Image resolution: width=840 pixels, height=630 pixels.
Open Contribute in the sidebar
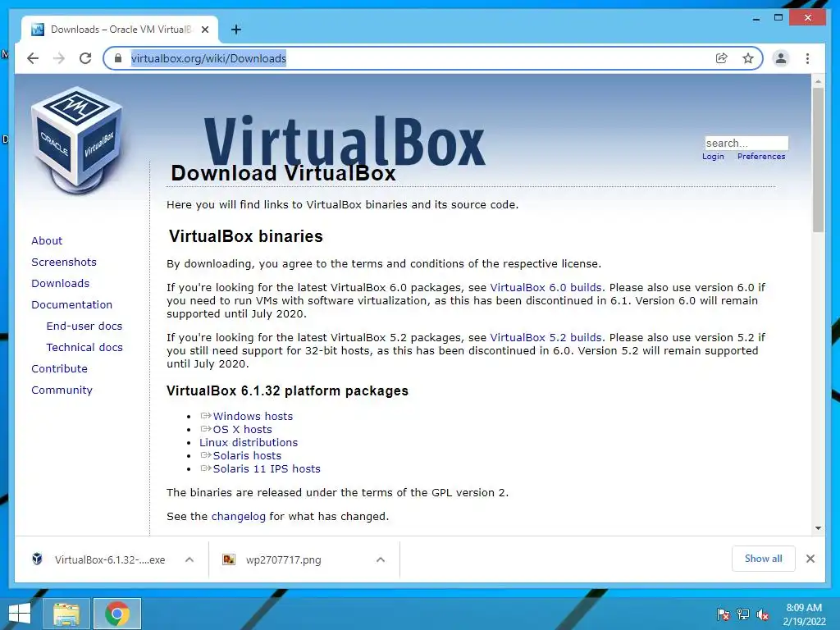(x=59, y=369)
